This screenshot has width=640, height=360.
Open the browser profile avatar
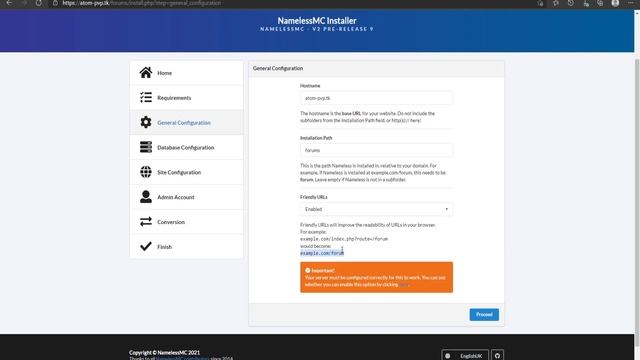pyautogui.click(x=615, y=3)
